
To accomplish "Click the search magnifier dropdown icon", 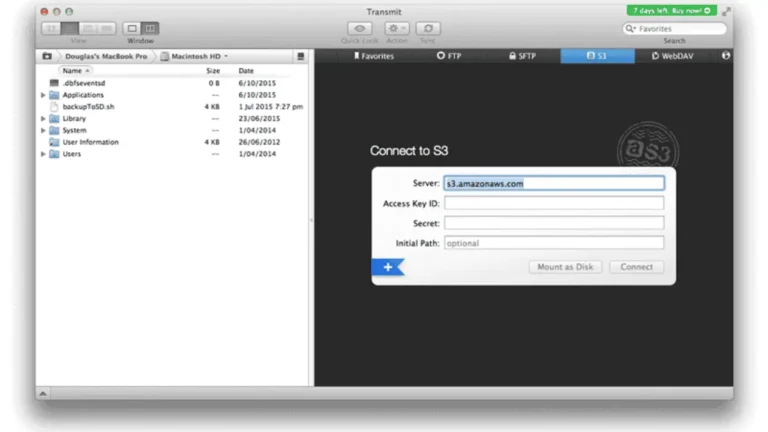I will (x=630, y=28).
